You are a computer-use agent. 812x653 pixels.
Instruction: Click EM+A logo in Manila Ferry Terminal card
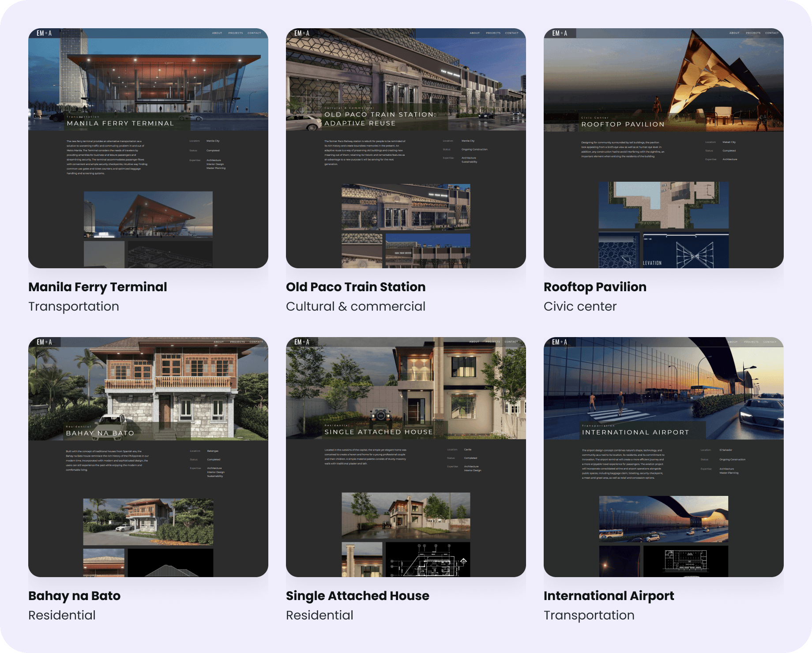[x=44, y=33]
